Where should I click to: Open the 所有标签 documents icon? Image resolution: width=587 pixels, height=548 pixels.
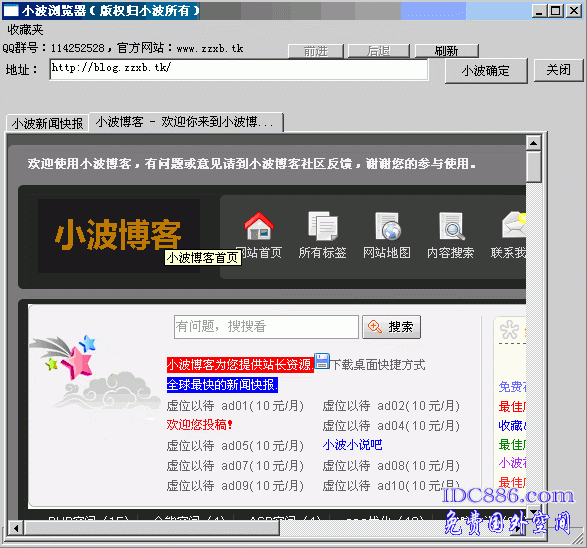point(323,226)
